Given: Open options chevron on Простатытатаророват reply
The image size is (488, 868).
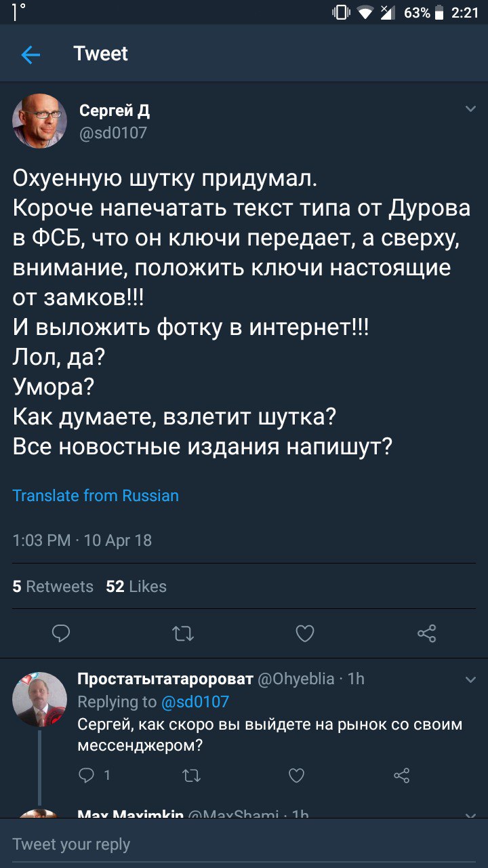Looking at the screenshot, I should [470, 679].
